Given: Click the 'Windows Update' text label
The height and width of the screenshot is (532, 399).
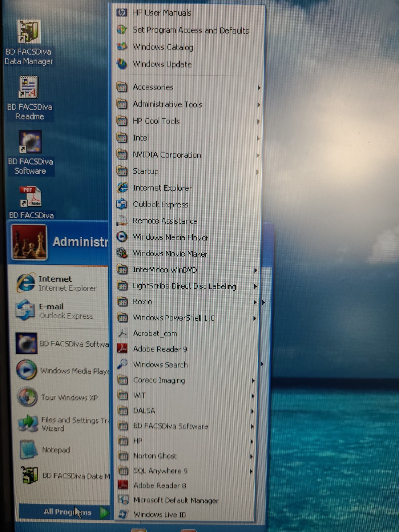Looking at the screenshot, I should pos(162,64).
